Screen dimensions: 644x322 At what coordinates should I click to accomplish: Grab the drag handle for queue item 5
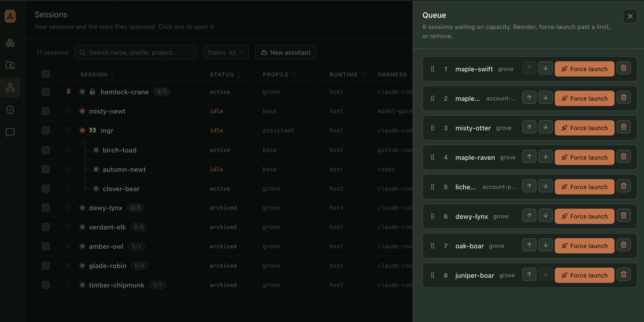pyautogui.click(x=432, y=187)
